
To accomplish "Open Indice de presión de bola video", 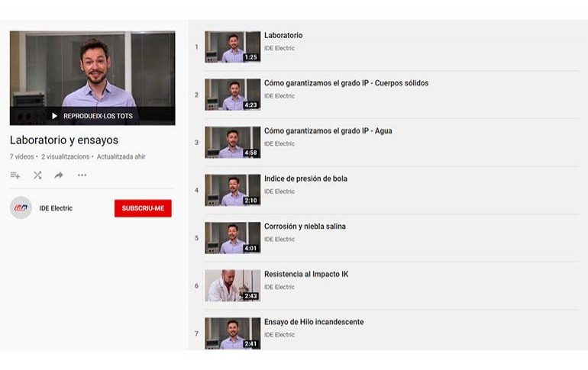I will pos(305,179).
